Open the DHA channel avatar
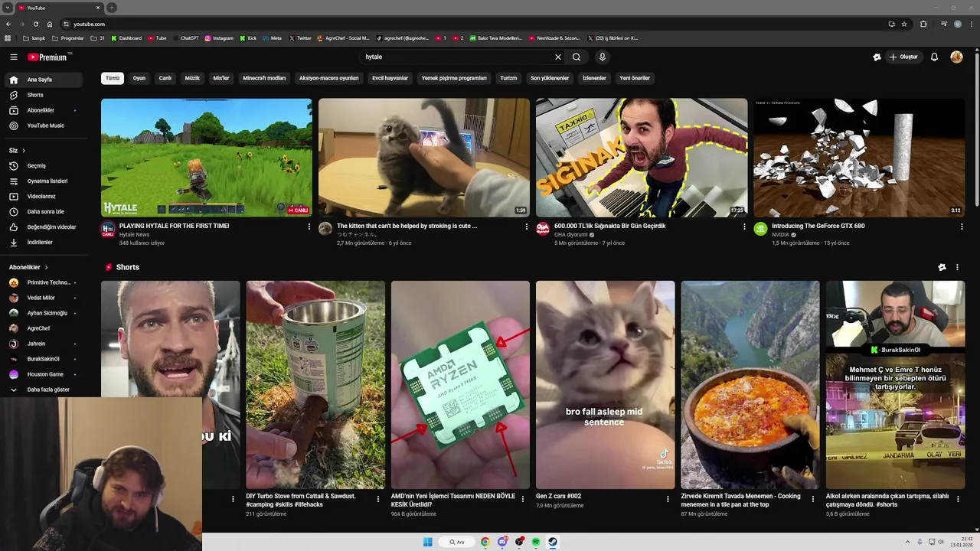This screenshot has width=980, height=551. click(543, 229)
